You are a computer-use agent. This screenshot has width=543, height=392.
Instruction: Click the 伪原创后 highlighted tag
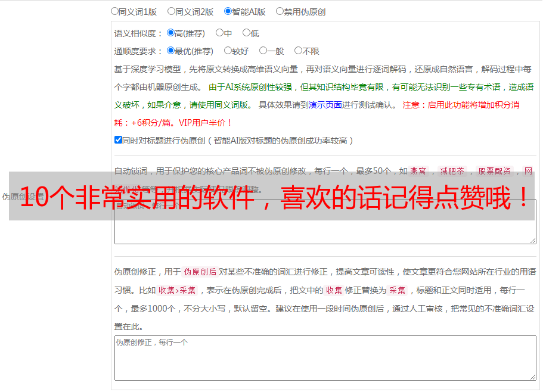pos(200,272)
